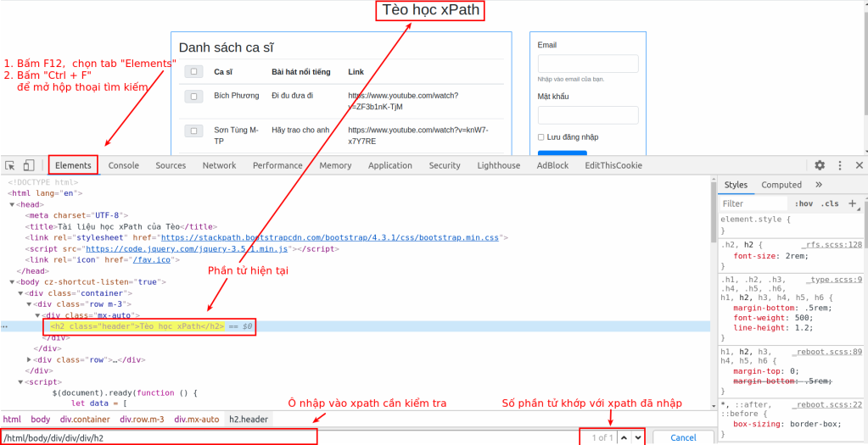Collapse the body element node

12,282
